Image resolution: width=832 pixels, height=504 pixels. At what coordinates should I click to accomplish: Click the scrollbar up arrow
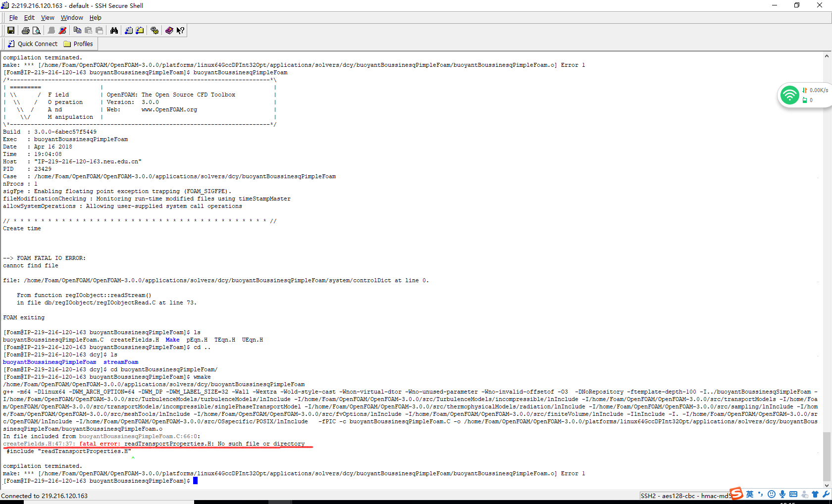(x=827, y=56)
